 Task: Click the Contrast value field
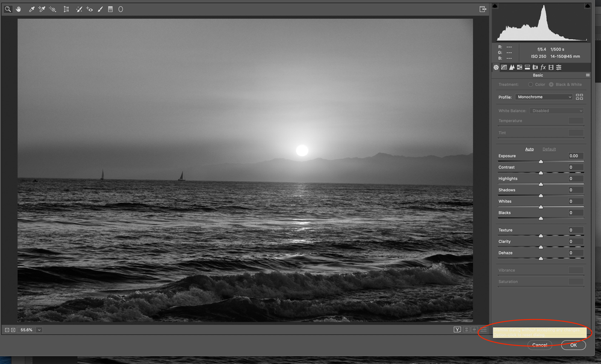(576, 167)
